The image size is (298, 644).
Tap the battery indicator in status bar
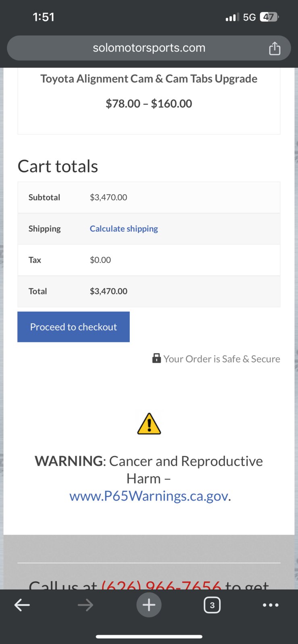coord(269,17)
